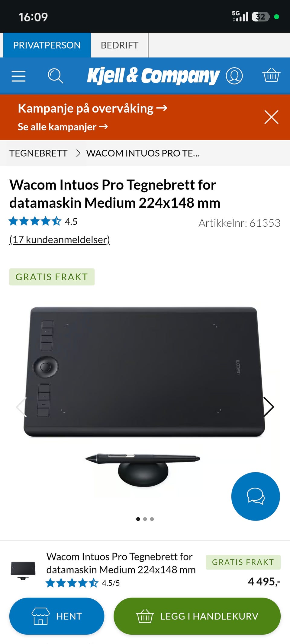This screenshot has height=644, width=290.
Task: Open the user account icon
Action: click(234, 76)
